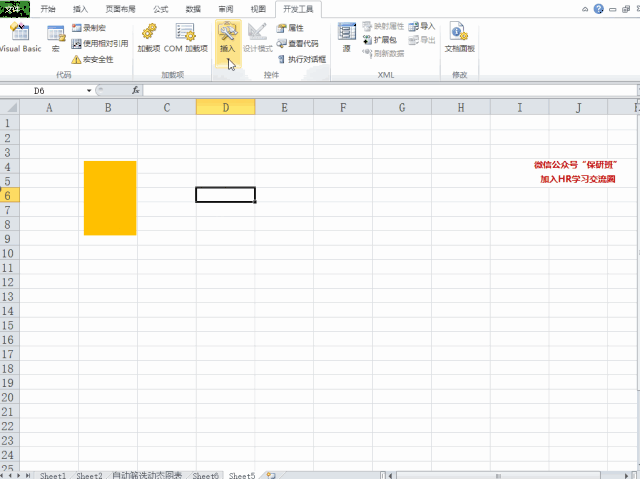This screenshot has height=479, width=640.
Task: Select the Sheet5 tab
Action: 242,475
